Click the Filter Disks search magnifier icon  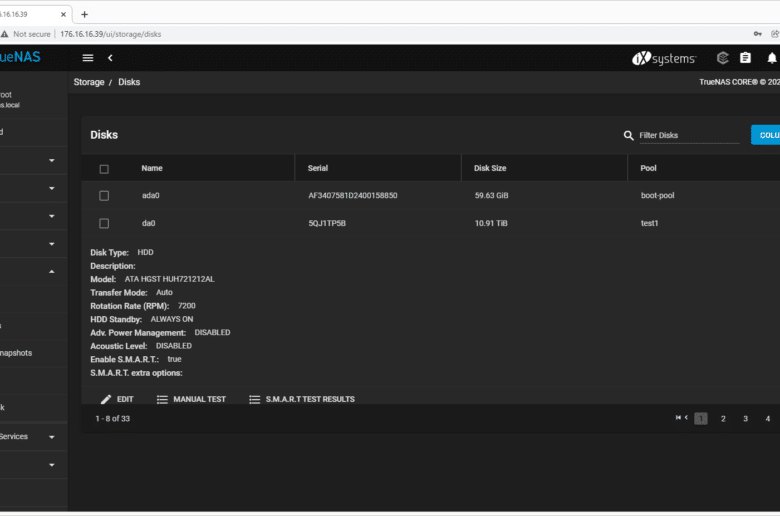(628, 135)
